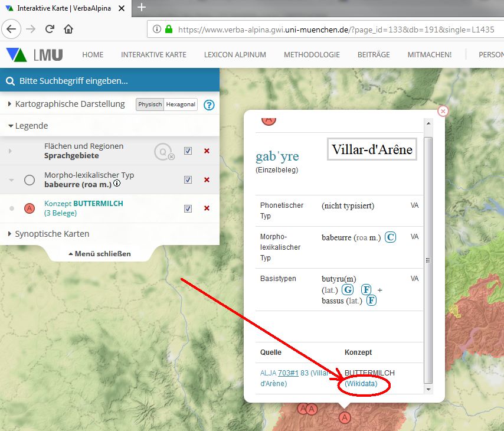504x431 pixels.
Task: Open a new browser tab with plus
Action: tap(142, 8)
